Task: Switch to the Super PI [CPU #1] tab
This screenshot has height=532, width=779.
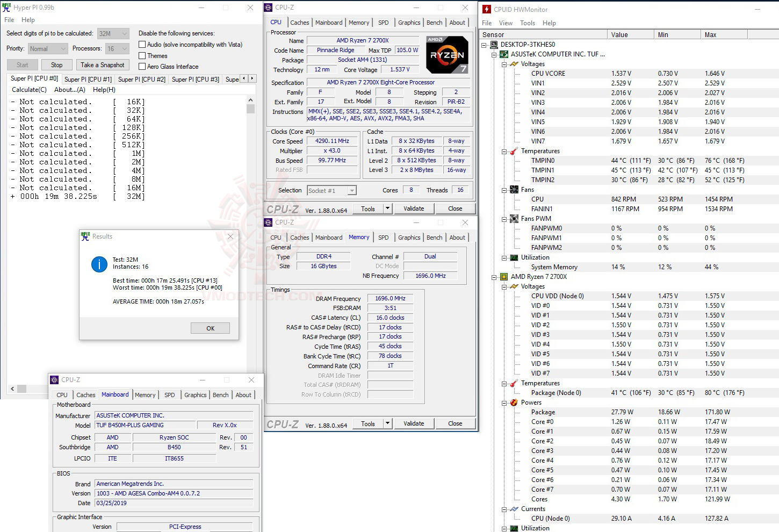Action: click(88, 79)
